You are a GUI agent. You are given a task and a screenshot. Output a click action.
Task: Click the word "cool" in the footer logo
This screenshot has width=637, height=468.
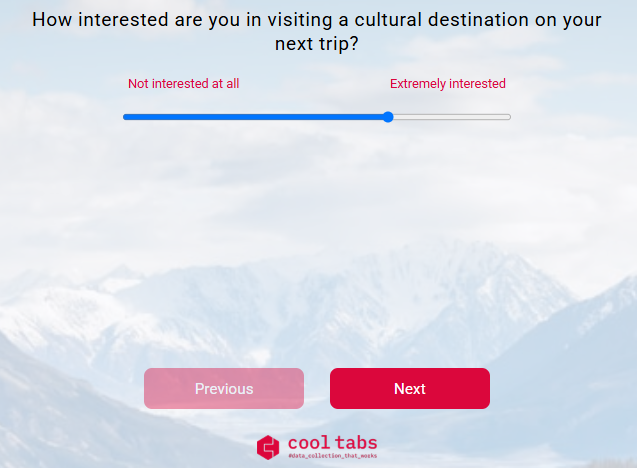click(309, 443)
